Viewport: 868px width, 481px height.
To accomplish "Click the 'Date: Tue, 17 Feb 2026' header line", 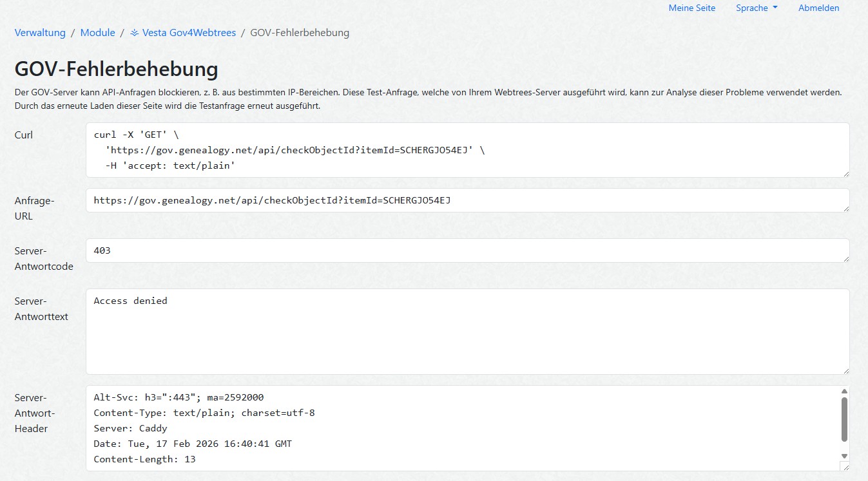I will [x=193, y=444].
